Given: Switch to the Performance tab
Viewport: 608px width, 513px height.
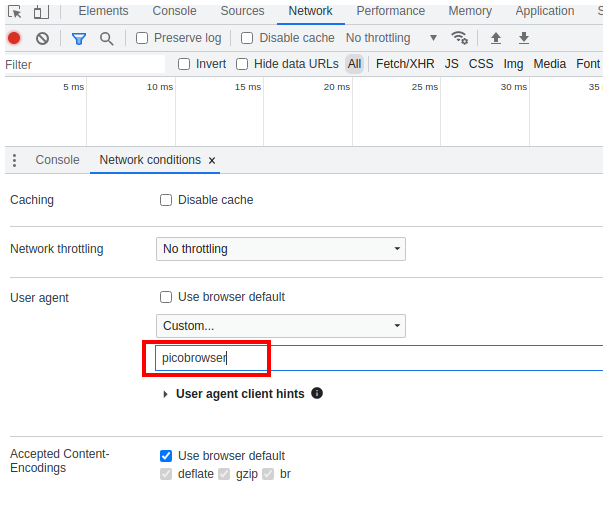Looking at the screenshot, I should coord(390,11).
